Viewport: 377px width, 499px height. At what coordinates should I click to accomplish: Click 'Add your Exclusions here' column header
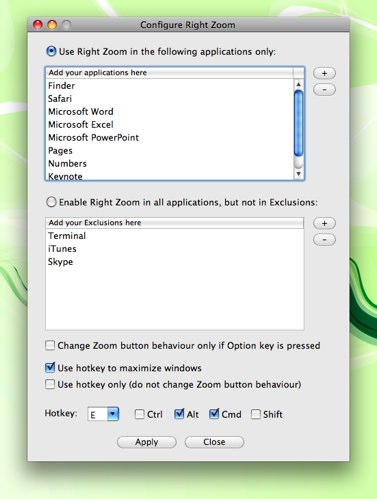pyautogui.click(x=174, y=223)
